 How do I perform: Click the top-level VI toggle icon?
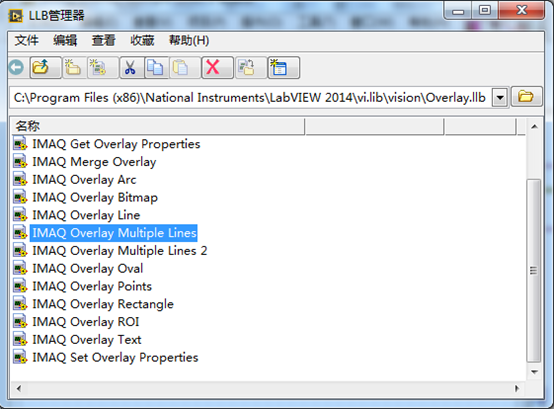click(283, 67)
